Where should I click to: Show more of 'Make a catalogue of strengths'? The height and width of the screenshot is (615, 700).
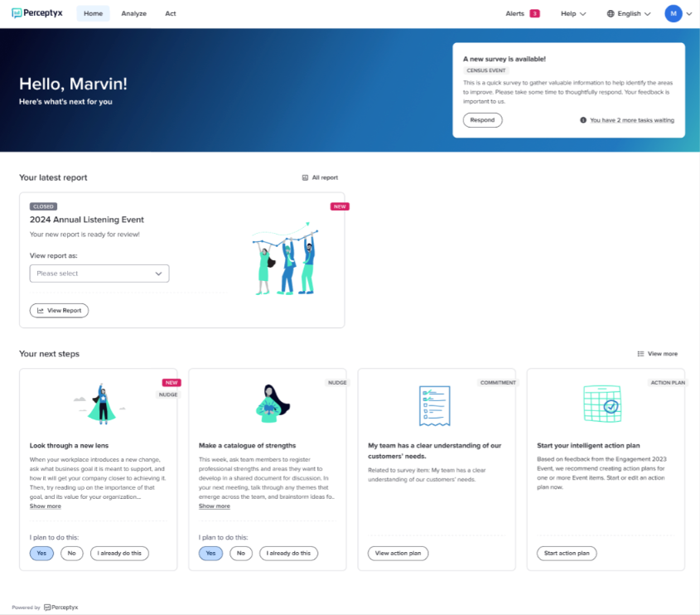(x=215, y=506)
